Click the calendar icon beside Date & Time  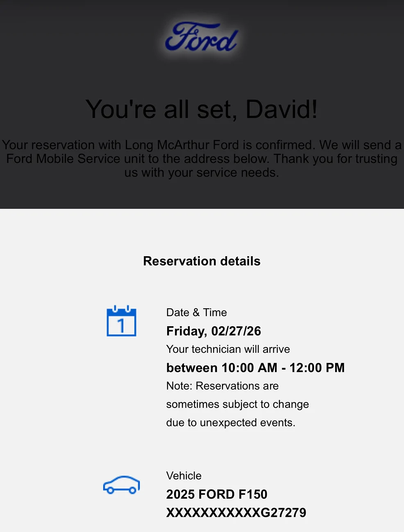[x=121, y=321]
